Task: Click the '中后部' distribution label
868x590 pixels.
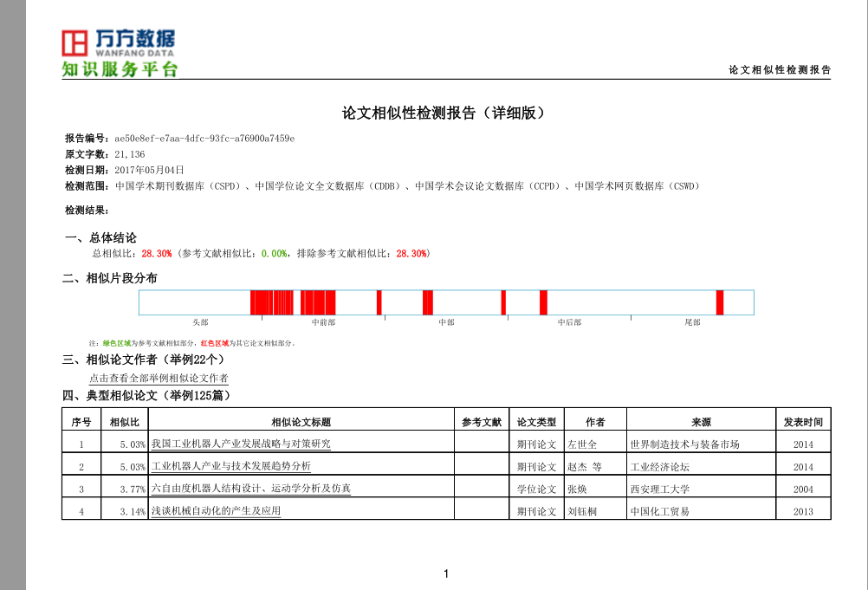Action: tap(569, 322)
